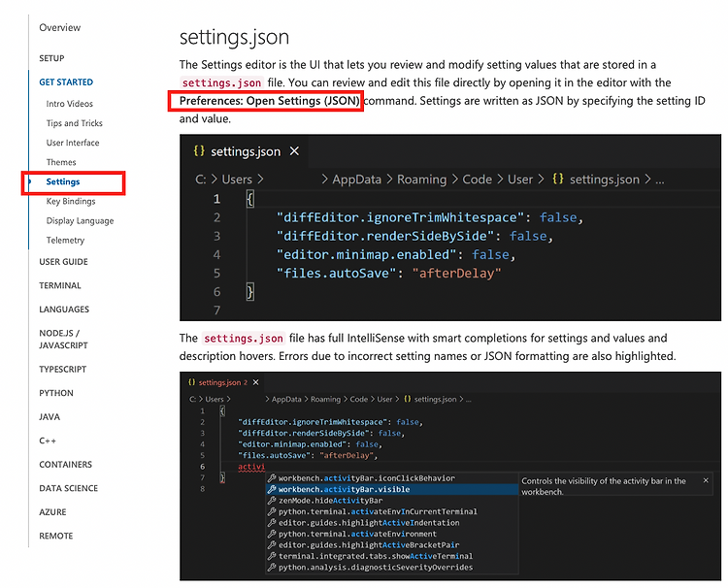Click the settings.json page heading

coord(234,37)
